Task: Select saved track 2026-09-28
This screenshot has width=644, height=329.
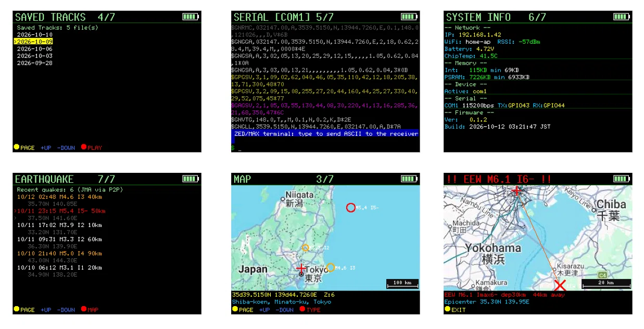Action: (x=35, y=62)
